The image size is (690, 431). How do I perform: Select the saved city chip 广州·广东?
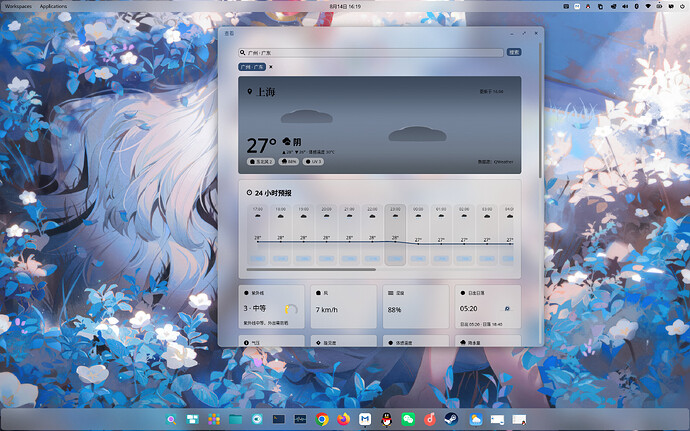[252, 67]
